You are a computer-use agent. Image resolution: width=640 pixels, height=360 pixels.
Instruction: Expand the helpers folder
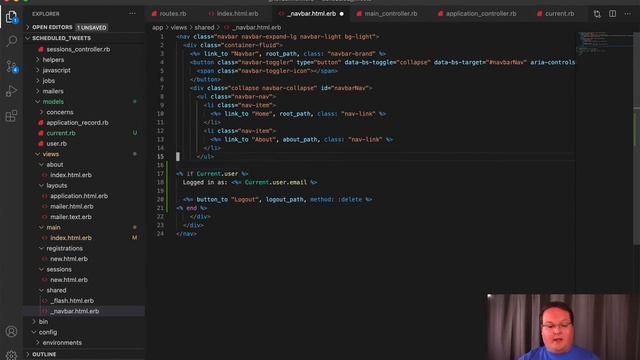[x=53, y=60]
